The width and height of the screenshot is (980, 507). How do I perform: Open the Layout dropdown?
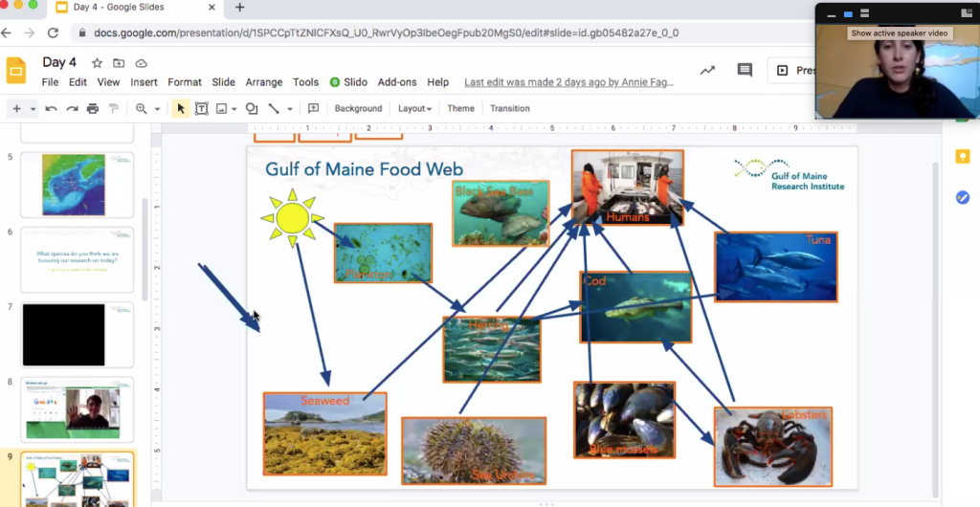[x=414, y=109]
